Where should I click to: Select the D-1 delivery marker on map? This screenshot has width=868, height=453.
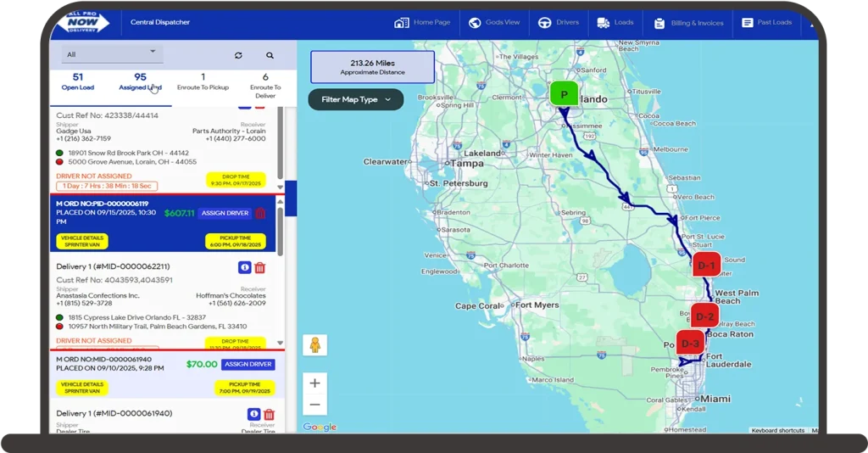(x=706, y=266)
